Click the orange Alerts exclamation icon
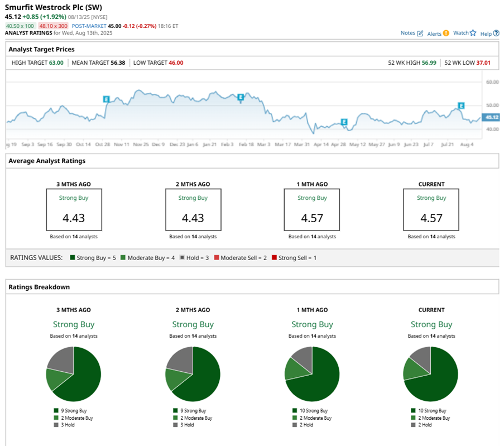 [446, 33]
